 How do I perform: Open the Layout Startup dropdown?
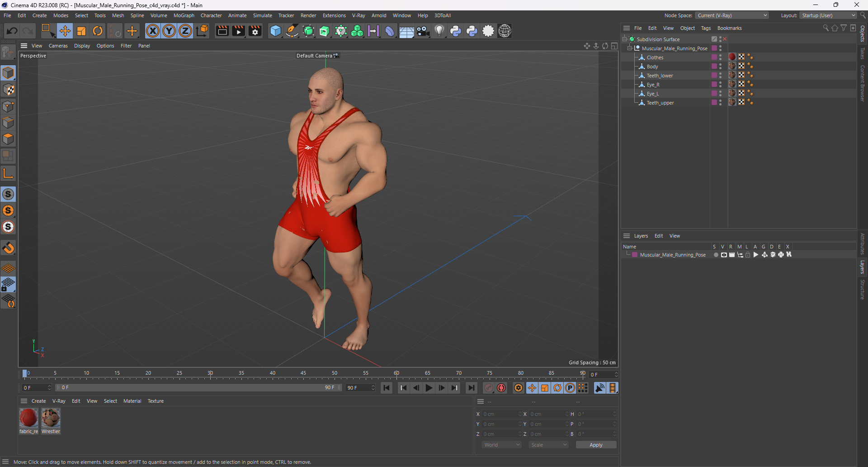coord(828,15)
